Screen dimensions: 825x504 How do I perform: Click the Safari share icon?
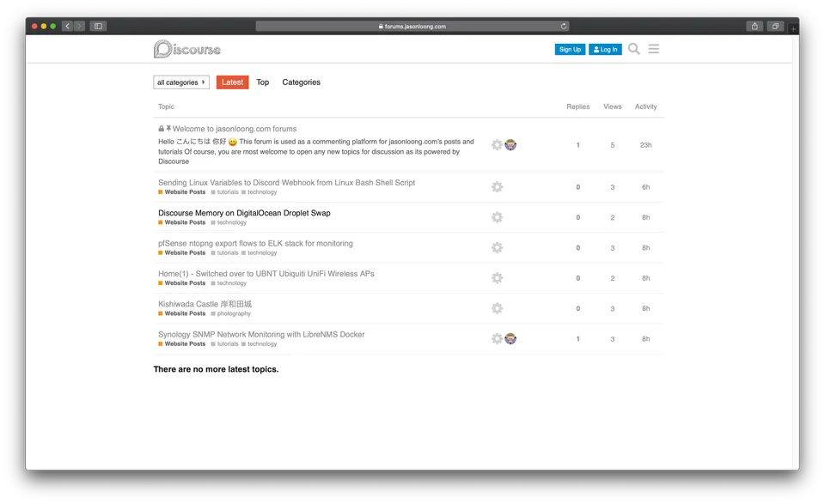pyautogui.click(x=755, y=26)
